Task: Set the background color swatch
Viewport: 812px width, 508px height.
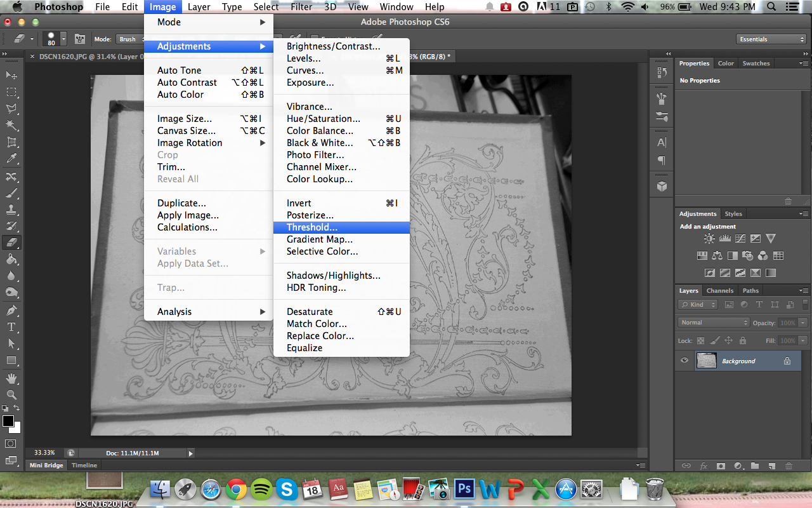Action: click(15, 427)
